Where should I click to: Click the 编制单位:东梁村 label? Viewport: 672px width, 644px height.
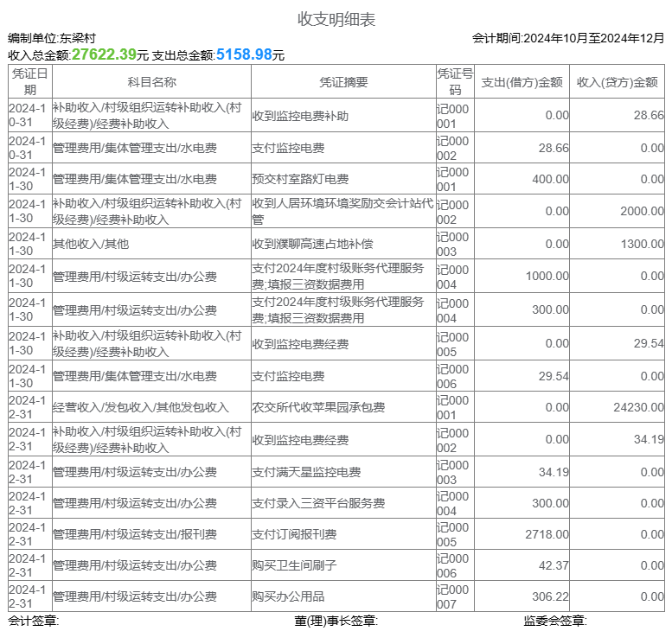(52, 38)
